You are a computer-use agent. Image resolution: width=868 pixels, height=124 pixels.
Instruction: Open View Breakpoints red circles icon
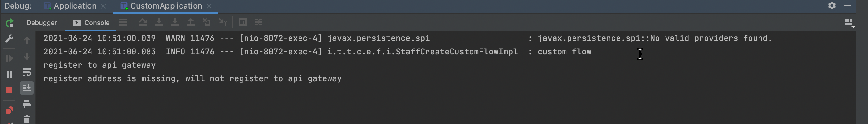click(x=9, y=110)
